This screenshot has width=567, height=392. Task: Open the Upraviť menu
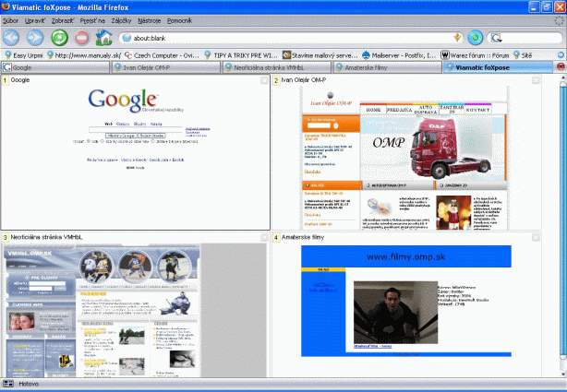click(35, 21)
